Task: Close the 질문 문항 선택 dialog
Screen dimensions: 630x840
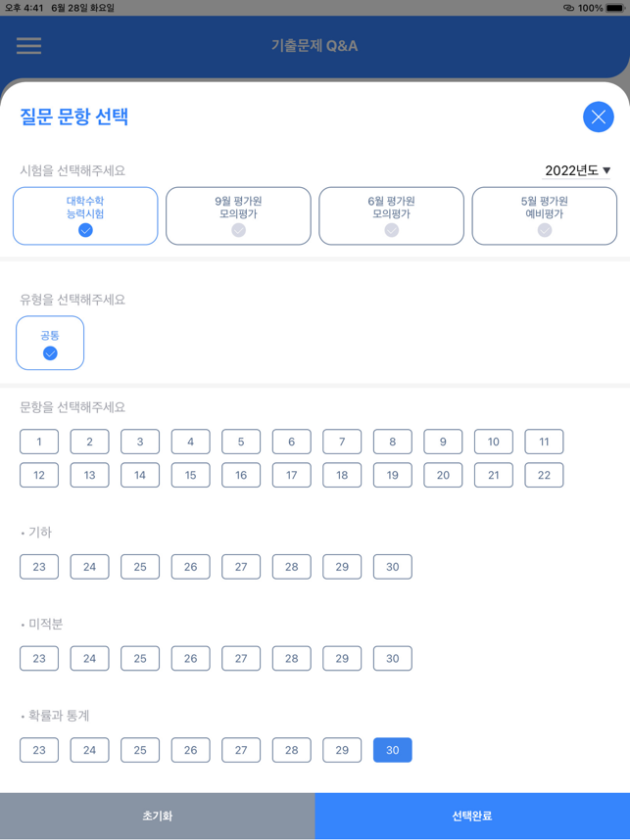Action: pos(599,117)
